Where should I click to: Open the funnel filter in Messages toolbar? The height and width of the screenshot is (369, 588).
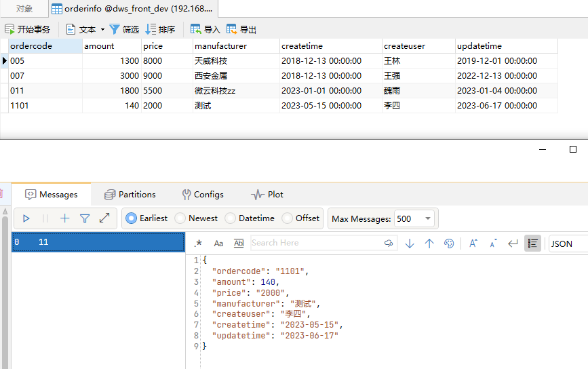(x=85, y=218)
